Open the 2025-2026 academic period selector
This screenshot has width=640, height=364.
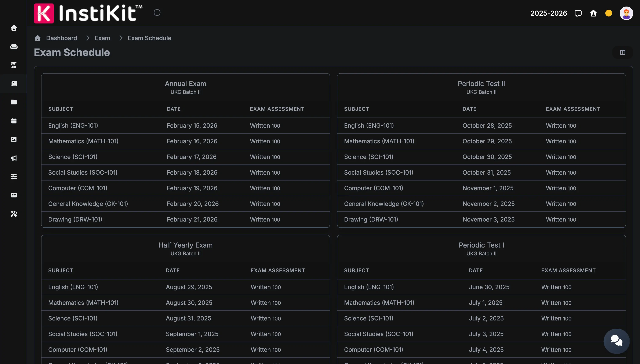click(548, 13)
